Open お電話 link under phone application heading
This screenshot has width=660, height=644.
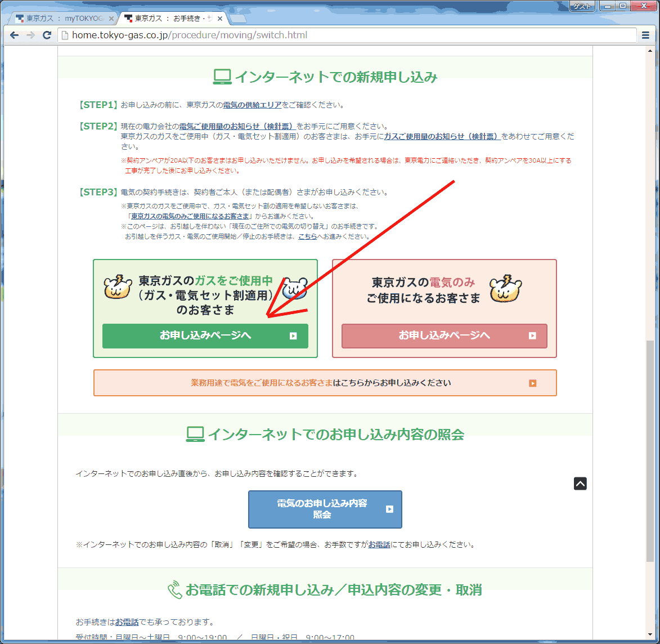(127, 622)
